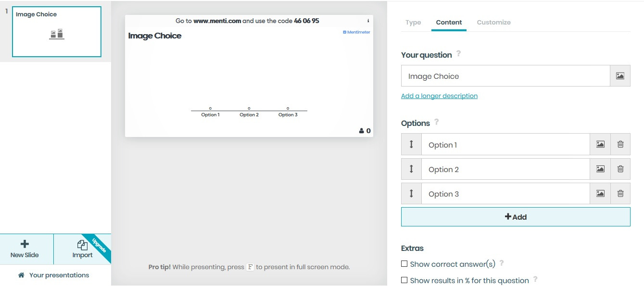Select the Image Choice slide thumbnail
Viewport: 644px width, 286px height.
coord(57,32)
